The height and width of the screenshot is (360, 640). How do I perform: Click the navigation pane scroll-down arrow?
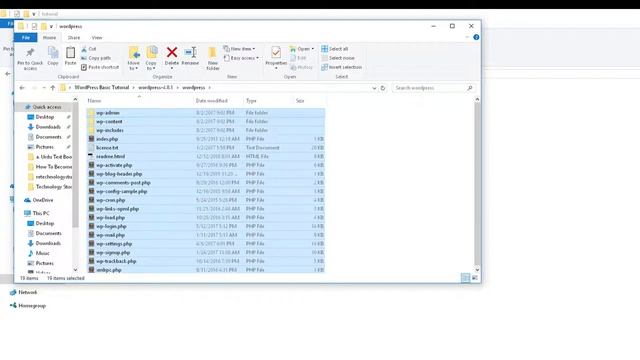point(75,270)
